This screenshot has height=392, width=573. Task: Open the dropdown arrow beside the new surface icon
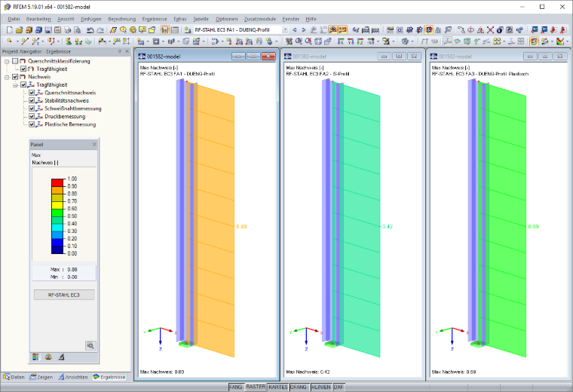pyautogui.click(x=148, y=41)
